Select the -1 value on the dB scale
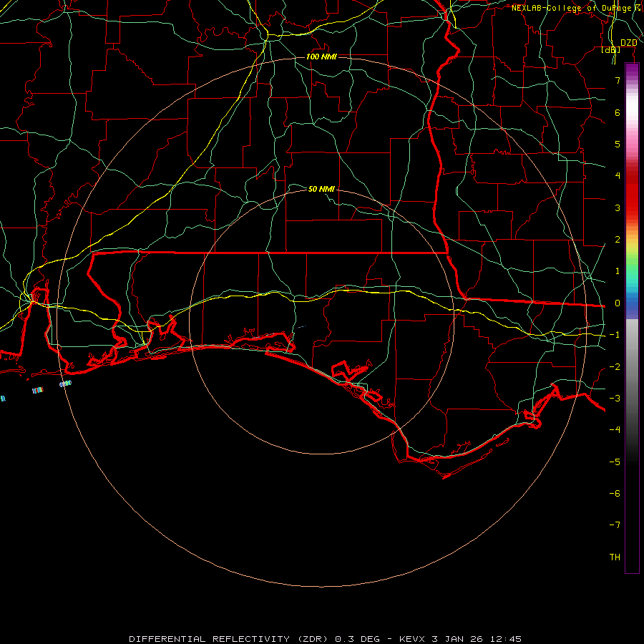The height and width of the screenshot is (644, 644). [x=615, y=335]
